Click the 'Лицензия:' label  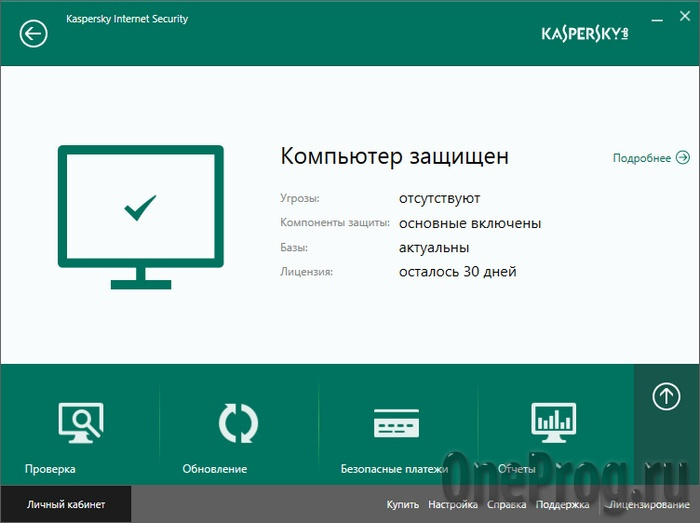pyautogui.click(x=307, y=271)
